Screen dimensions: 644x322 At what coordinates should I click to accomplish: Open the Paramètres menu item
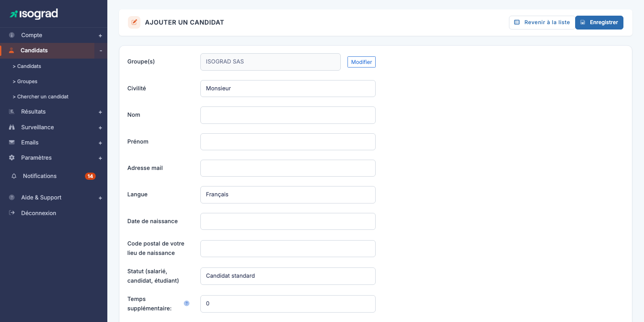click(x=36, y=157)
